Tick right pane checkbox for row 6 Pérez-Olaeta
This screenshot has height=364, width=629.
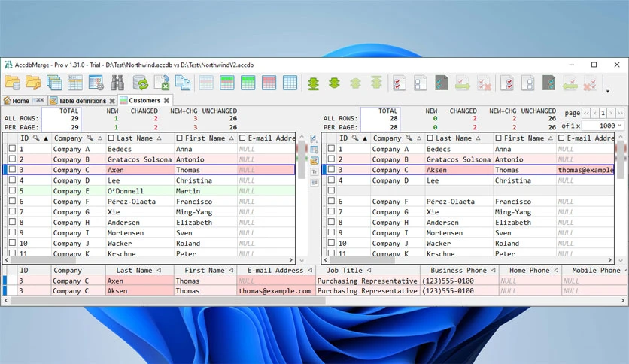(331, 201)
